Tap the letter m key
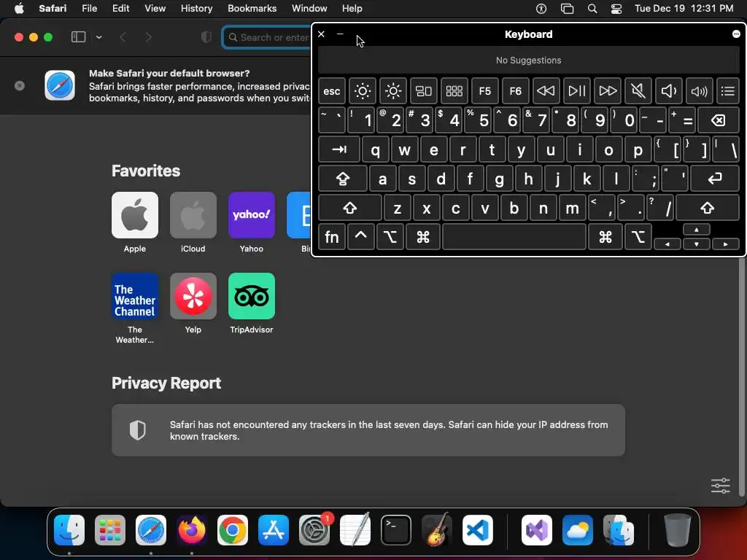This screenshot has width=747, height=560. pyautogui.click(x=572, y=208)
